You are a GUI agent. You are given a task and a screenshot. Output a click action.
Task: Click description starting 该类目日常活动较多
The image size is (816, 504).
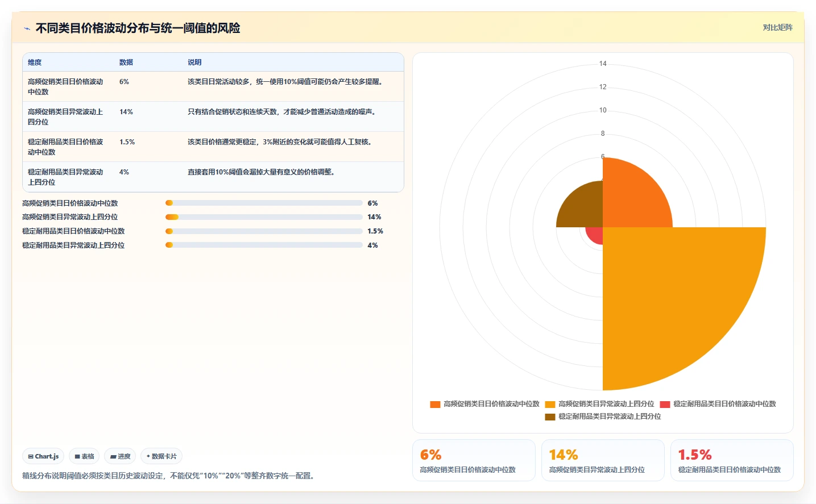287,82
